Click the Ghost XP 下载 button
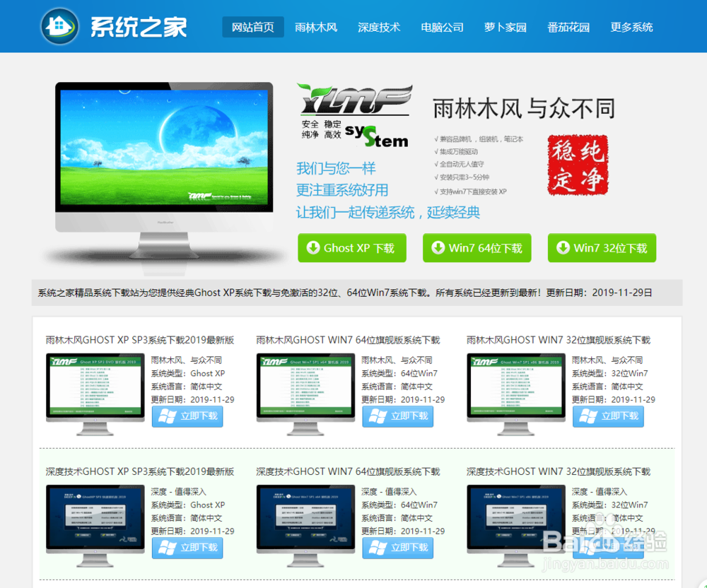 click(352, 248)
